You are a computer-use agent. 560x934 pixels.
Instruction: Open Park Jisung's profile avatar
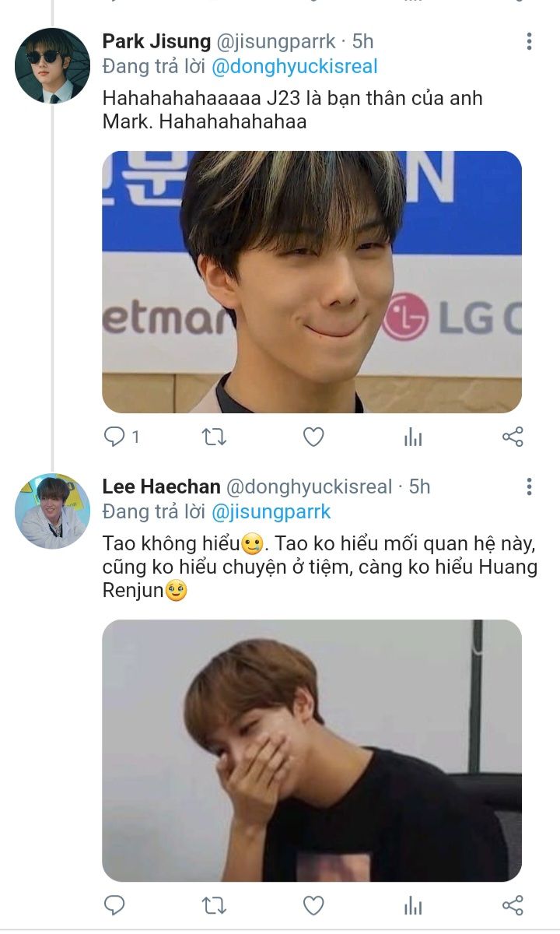[x=52, y=66]
